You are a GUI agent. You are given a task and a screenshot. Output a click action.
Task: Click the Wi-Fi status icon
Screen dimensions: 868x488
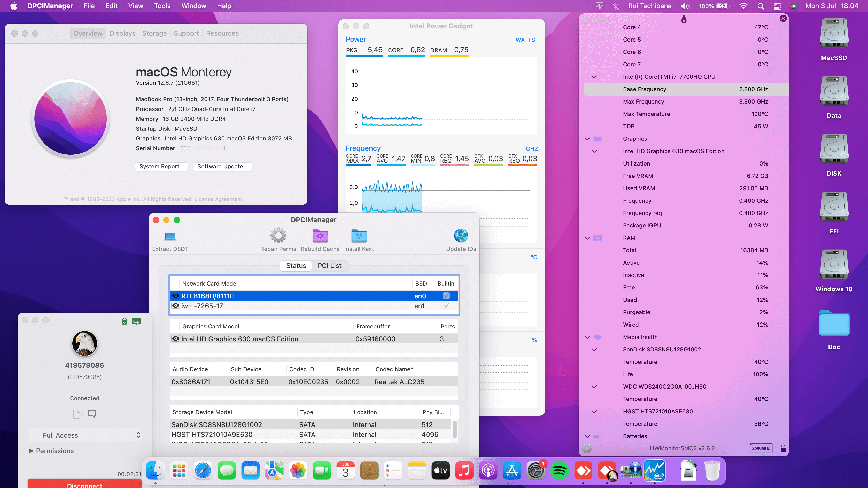click(743, 6)
